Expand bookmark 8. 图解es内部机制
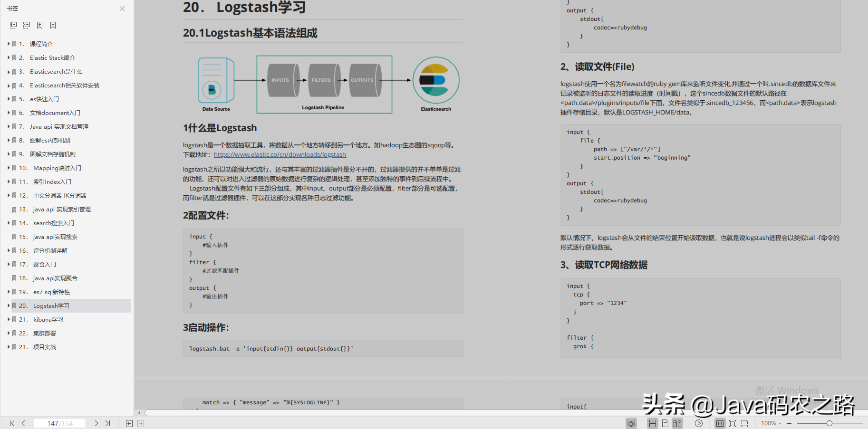Screen dimensions: 868x429 coord(9,140)
